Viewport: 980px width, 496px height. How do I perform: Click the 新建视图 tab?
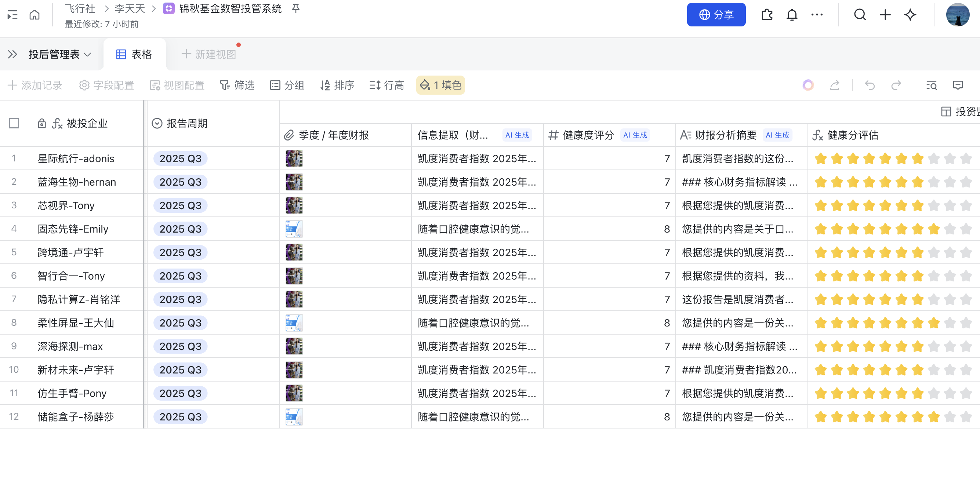[x=209, y=54]
